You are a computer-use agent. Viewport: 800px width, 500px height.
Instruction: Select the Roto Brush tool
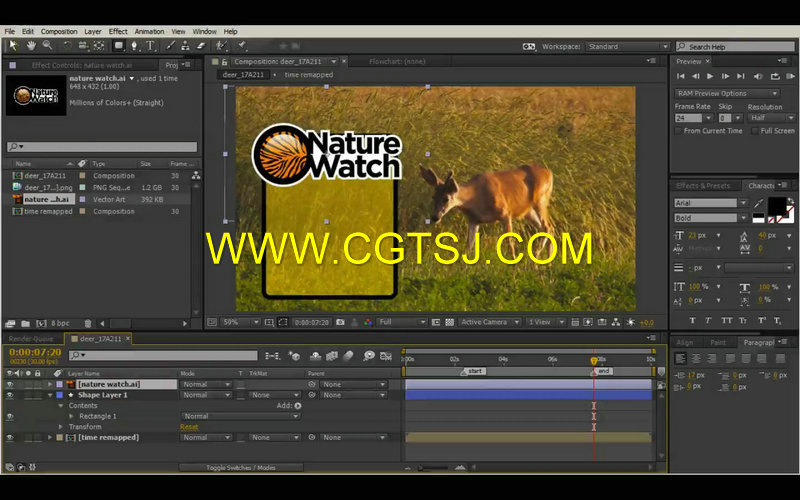coord(221,46)
